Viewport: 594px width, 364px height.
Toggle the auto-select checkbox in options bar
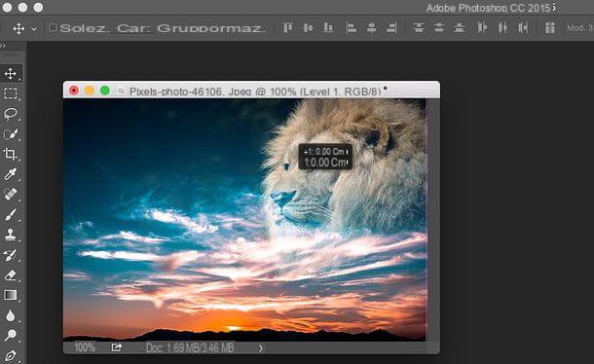click(x=53, y=27)
